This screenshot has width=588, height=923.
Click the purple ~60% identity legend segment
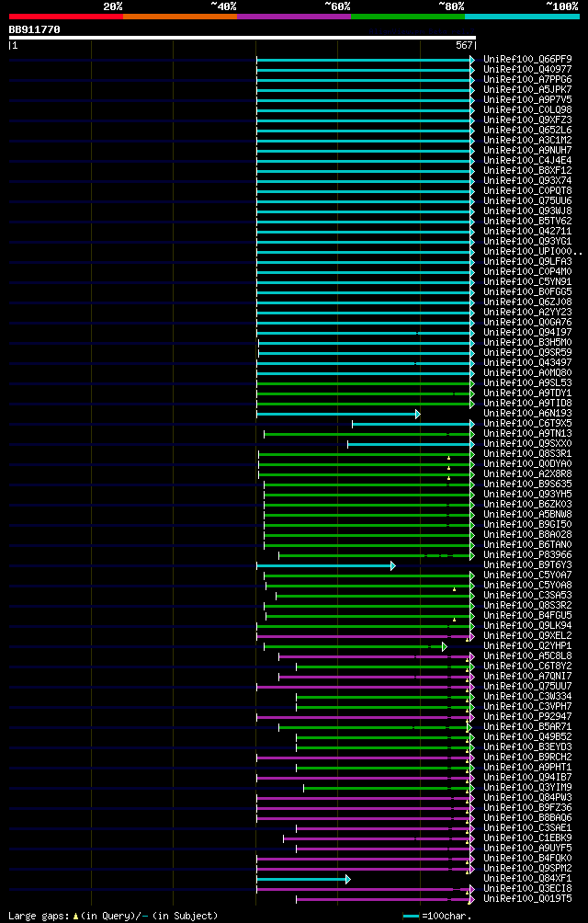(x=294, y=16)
